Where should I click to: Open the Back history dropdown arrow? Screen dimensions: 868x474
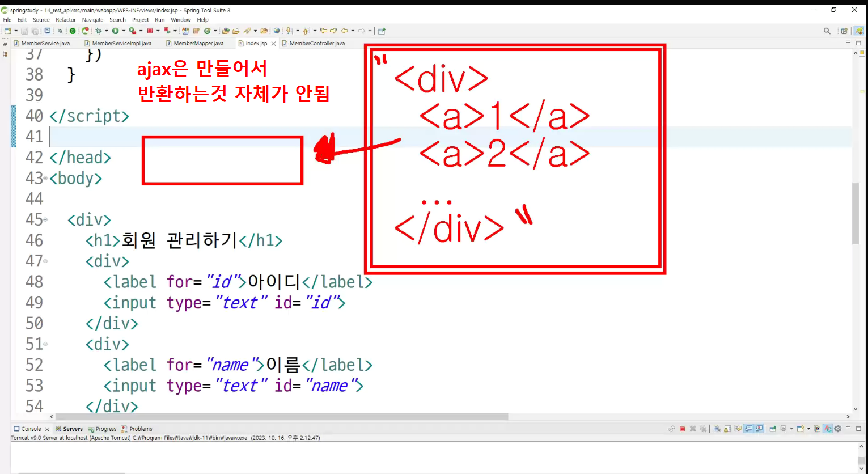[x=352, y=31]
